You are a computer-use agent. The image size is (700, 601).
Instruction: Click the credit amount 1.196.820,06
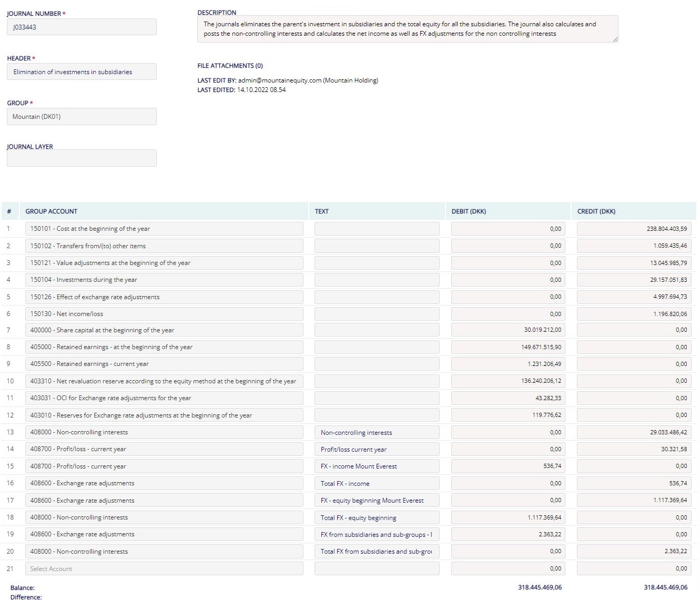[634, 314]
